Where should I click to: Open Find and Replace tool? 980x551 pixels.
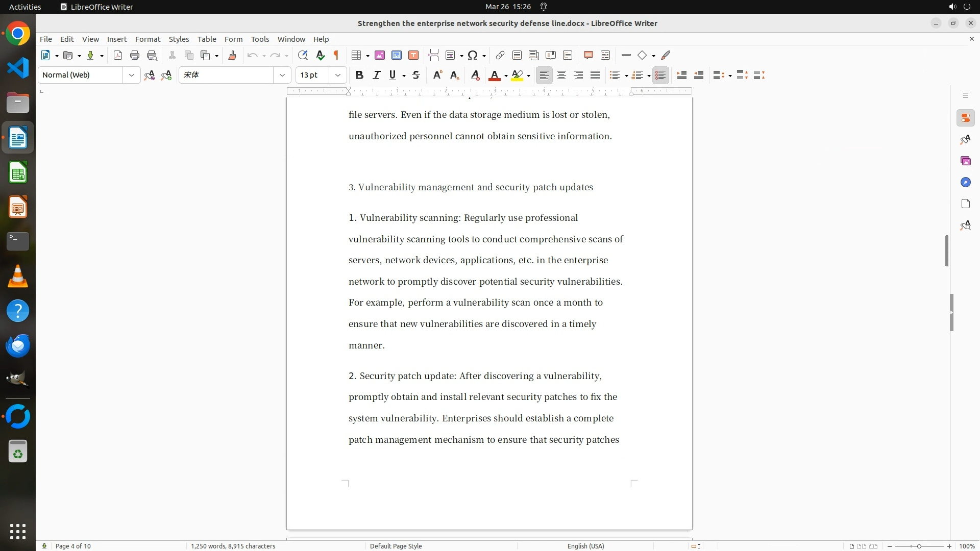tap(303, 56)
